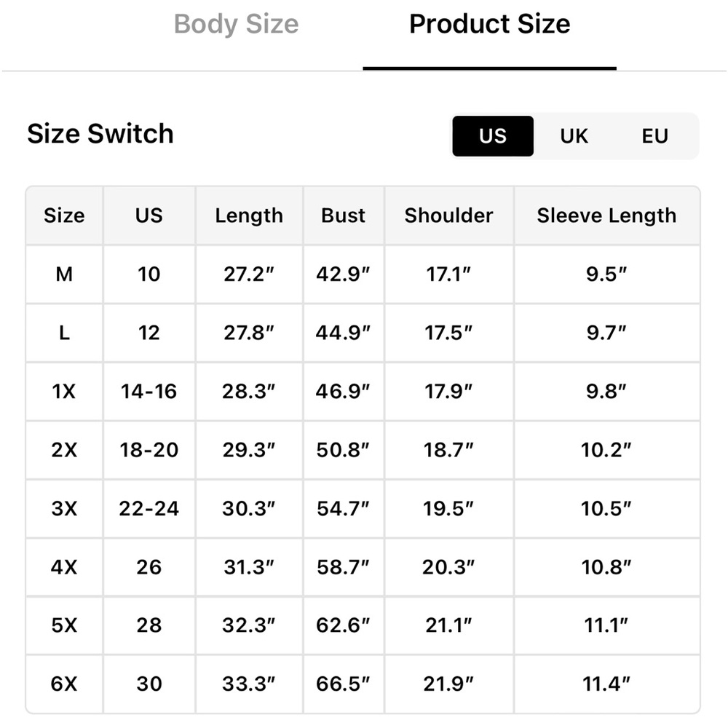728x728 pixels.
Task: Switch to the Body Size tab
Action: [x=236, y=24]
